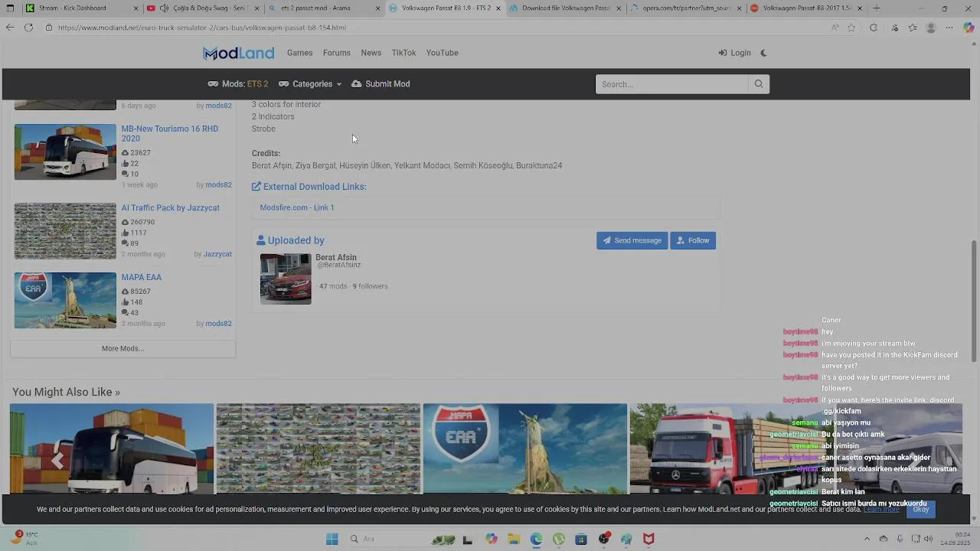Open Copilot app from taskbar
The width and height of the screenshot is (980, 551).
(491, 539)
